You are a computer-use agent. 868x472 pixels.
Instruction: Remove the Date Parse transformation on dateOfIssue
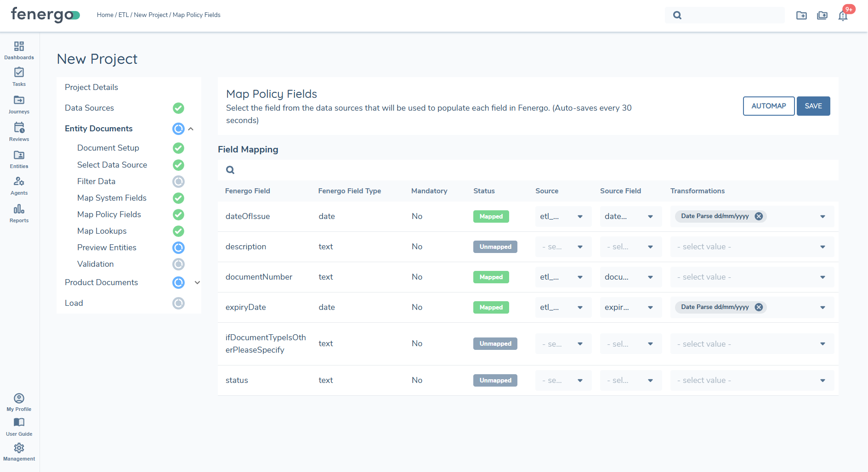[x=759, y=216]
